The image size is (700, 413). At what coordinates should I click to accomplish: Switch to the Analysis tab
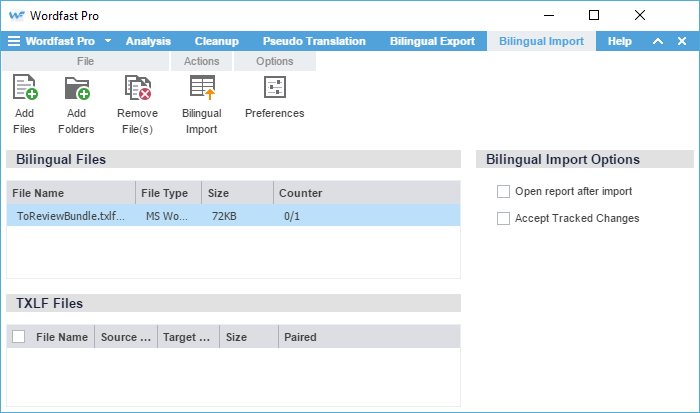coord(148,41)
